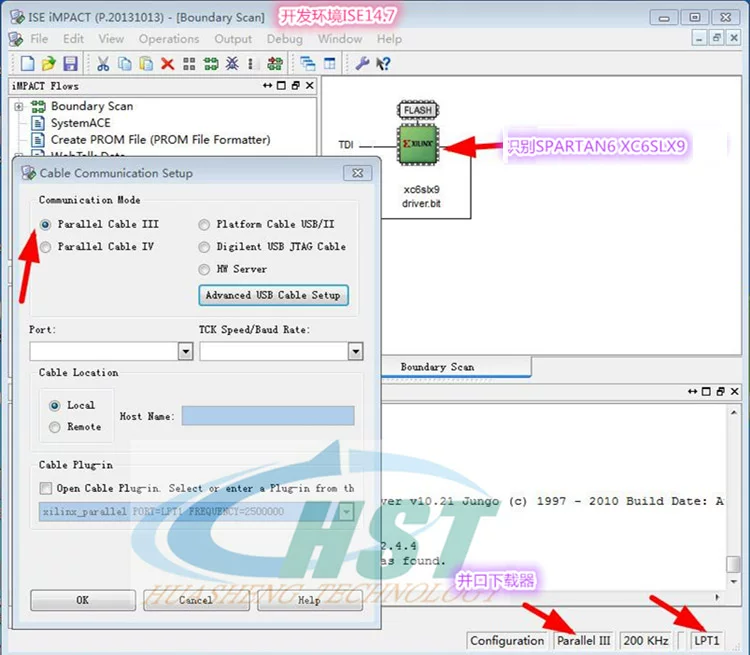This screenshot has height=655, width=750.
Task: Open the File menu
Action: pyautogui.click(x=39, y=39)
